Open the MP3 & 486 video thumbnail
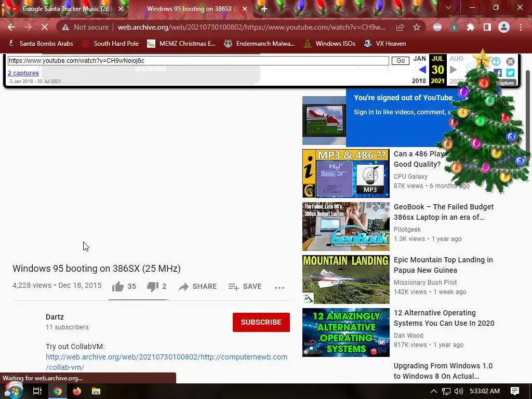 [x=345, y=174]
